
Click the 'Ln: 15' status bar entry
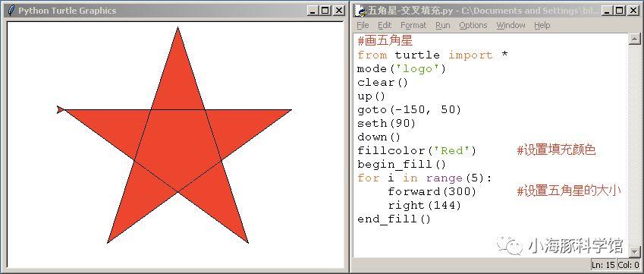(602, 265)
